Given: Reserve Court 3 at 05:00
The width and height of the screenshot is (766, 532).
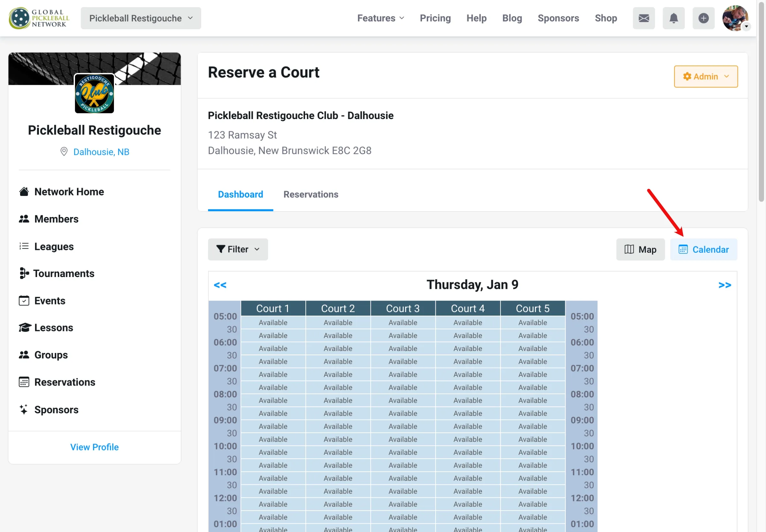Looking at the screenshot, I should 403,323.
